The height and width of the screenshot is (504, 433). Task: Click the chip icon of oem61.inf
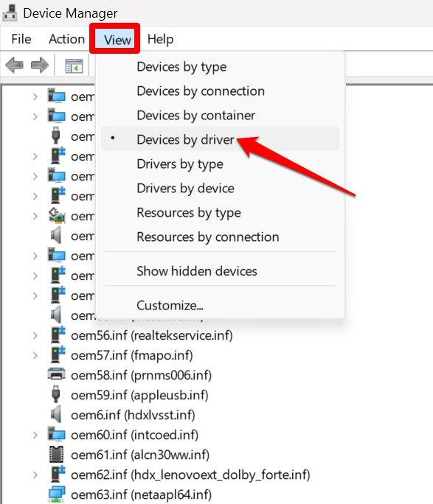pos(56,455)
